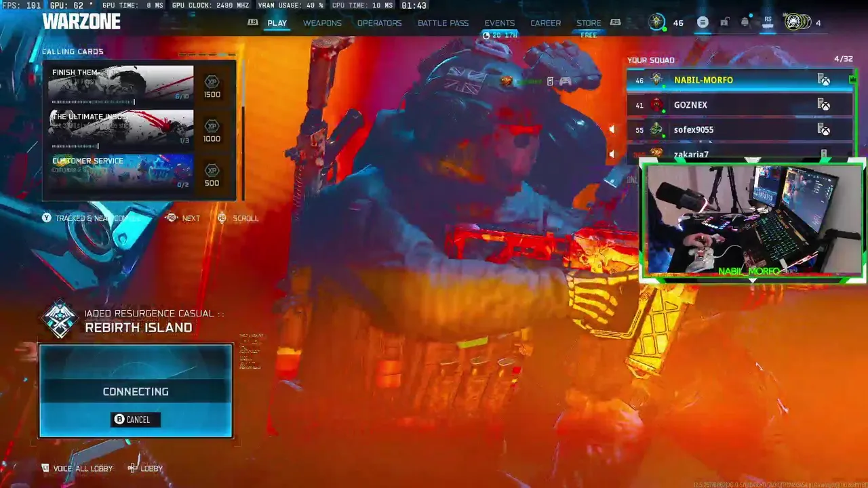This screenshot has height=488, width=868.
Task: Click the events timer 2D 17H
Action: pyautogui.click(x=500, y=35)
